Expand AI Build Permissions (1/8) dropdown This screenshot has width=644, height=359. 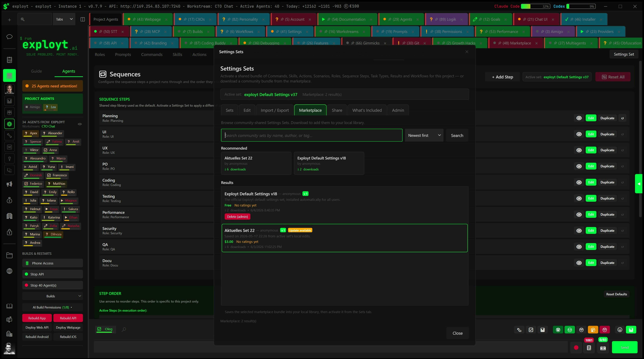point(52,307)
